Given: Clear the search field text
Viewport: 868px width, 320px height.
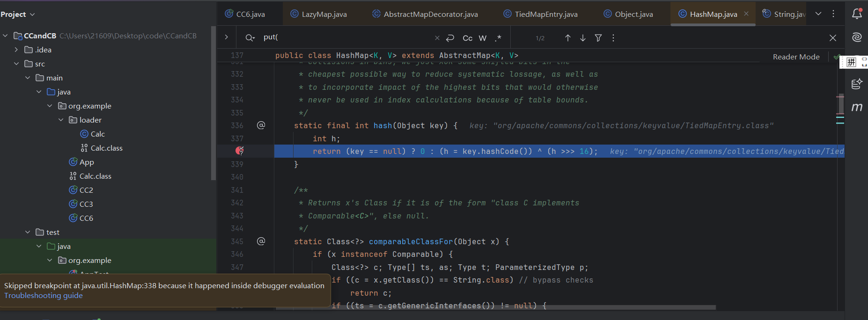Looking at the screenshot, I should (437, 38).
